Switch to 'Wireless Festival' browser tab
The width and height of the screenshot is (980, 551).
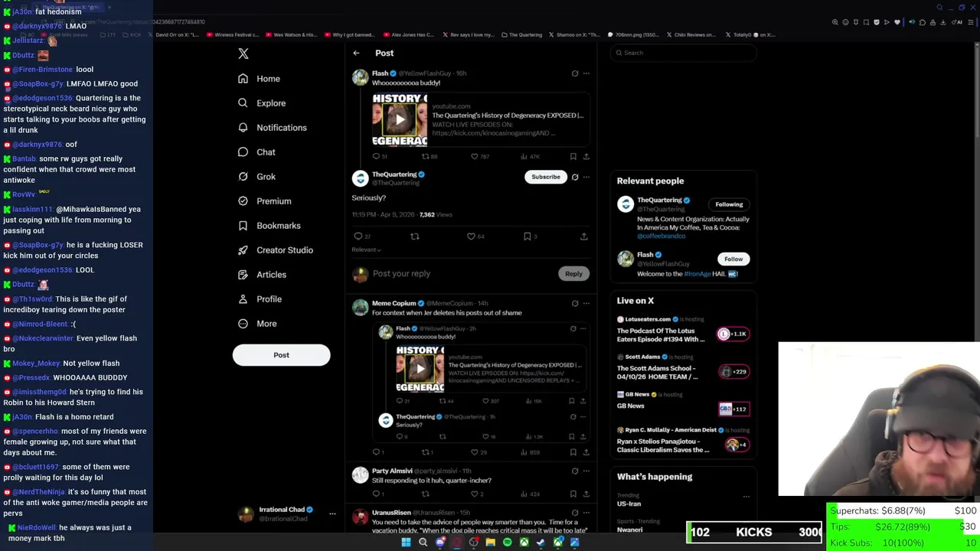click(x=232, y=34)
